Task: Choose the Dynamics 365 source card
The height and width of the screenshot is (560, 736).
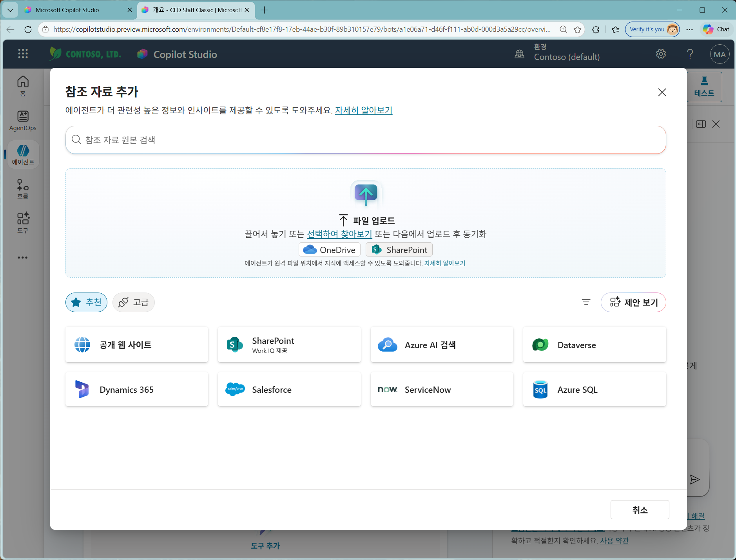Action: pyautogui.click(x=137, y=389)
